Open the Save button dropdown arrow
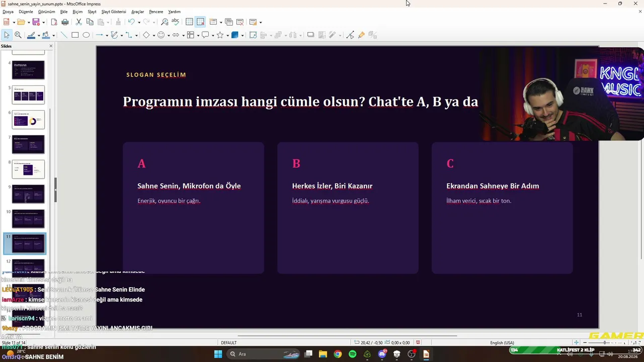The image size is (644, 362). (43, 22)
